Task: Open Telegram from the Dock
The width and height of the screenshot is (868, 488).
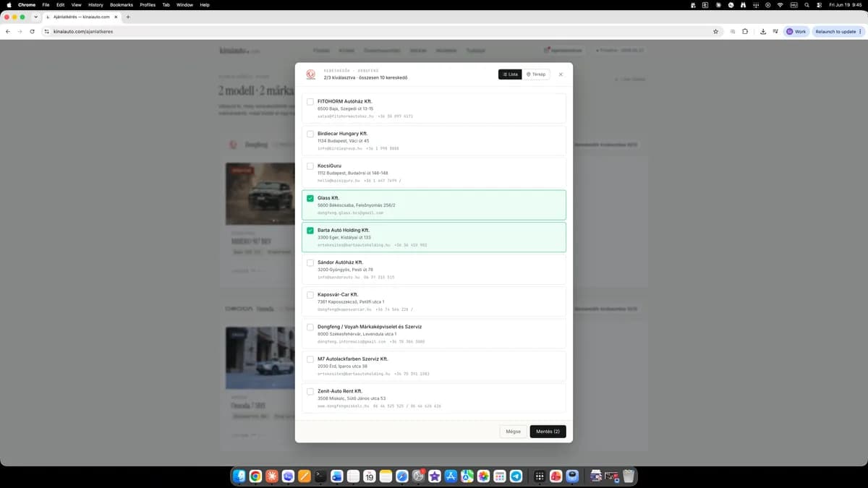Action: [x=516, y=476]
